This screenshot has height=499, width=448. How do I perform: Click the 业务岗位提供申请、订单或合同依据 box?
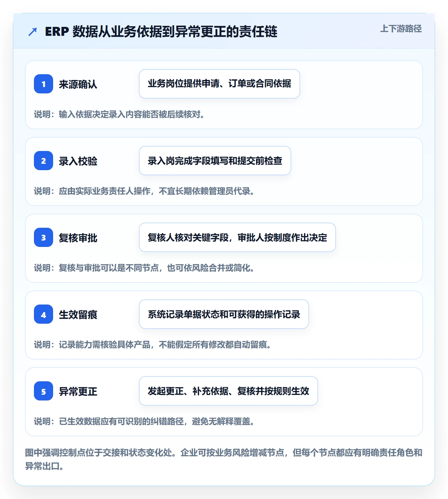(220, 84)
